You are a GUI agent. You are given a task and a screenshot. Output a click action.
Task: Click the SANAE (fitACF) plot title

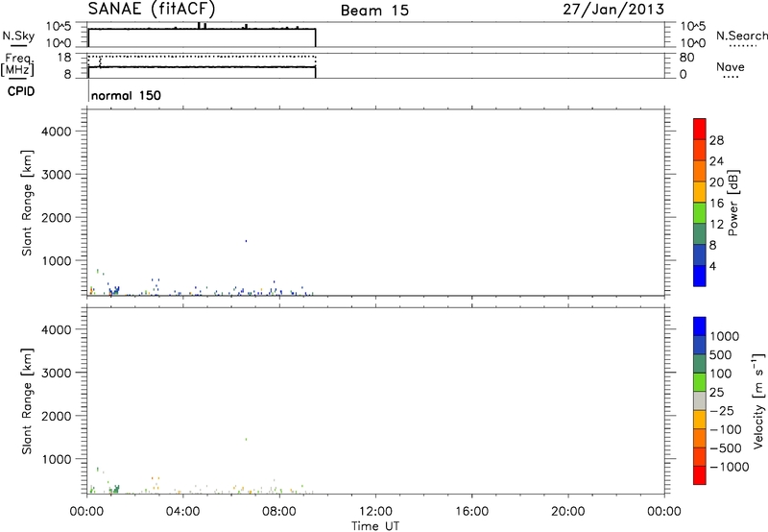pyautogui.click(x=152, y=9)
